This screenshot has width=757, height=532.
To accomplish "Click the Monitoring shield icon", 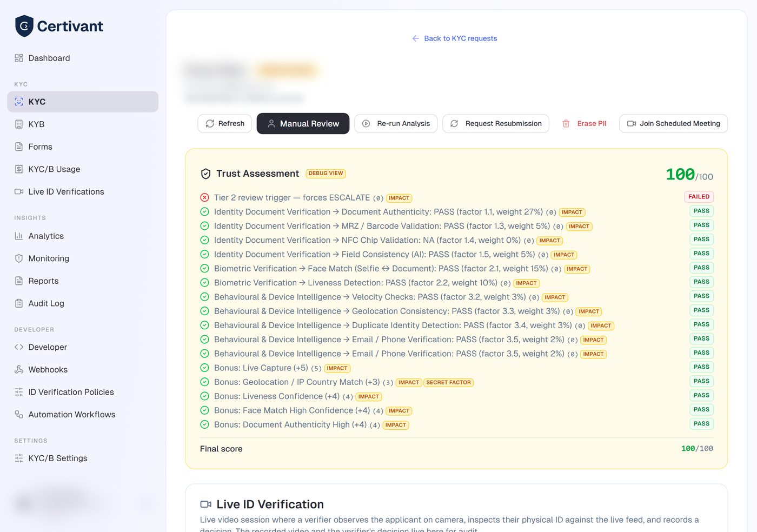I will click(19, 258).
